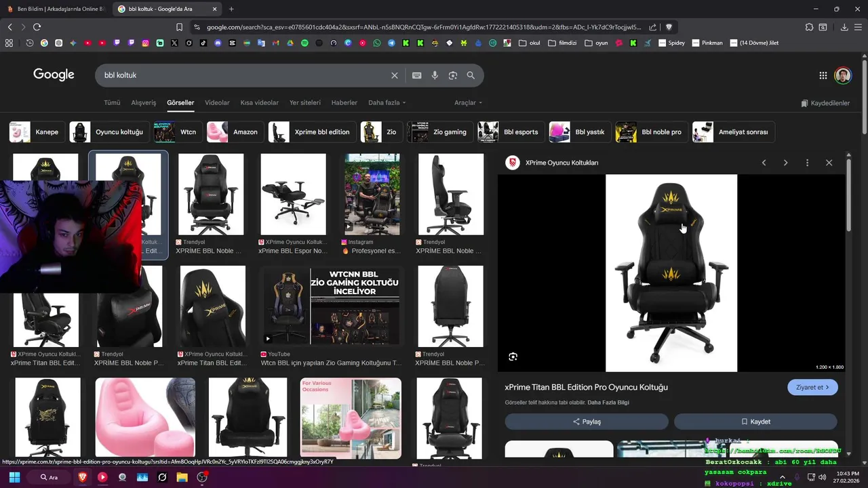This screenshot has height=488, width=868.
Task: Open the X (Twitter) bookmark
Action: coord(174,43)
